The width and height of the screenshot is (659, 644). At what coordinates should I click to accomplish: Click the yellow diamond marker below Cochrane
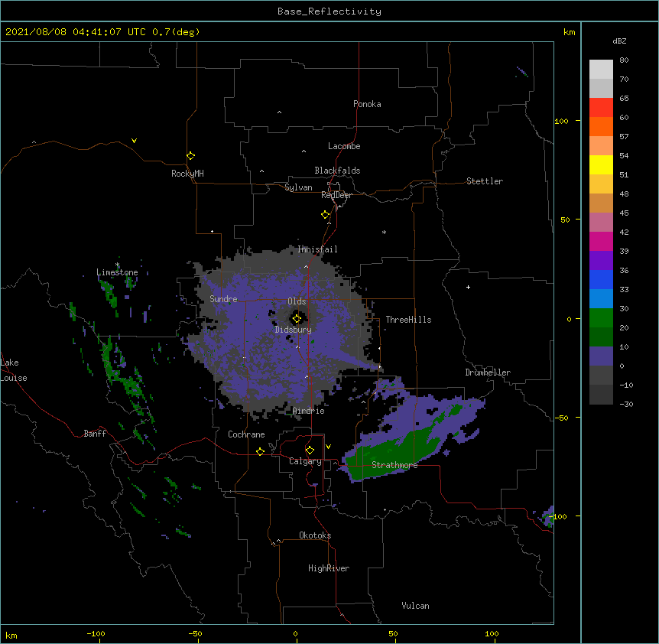tap(260, 451)
